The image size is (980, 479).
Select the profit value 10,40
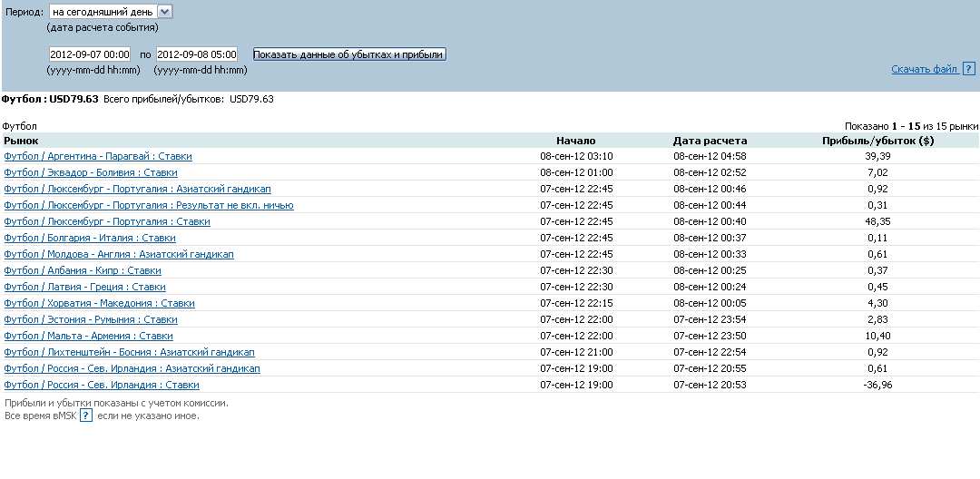click(878, 336)
